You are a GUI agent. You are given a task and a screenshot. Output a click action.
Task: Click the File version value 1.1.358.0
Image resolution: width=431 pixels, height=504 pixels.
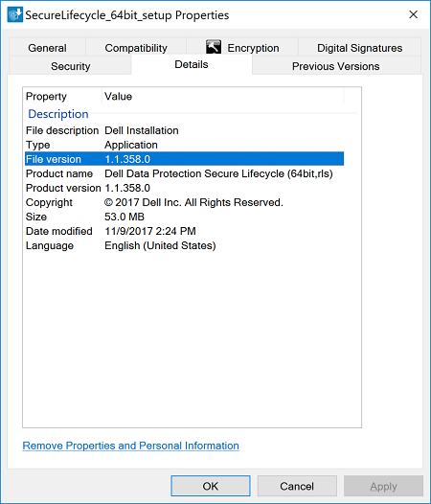pyautogui.click(x=127, y=159)
